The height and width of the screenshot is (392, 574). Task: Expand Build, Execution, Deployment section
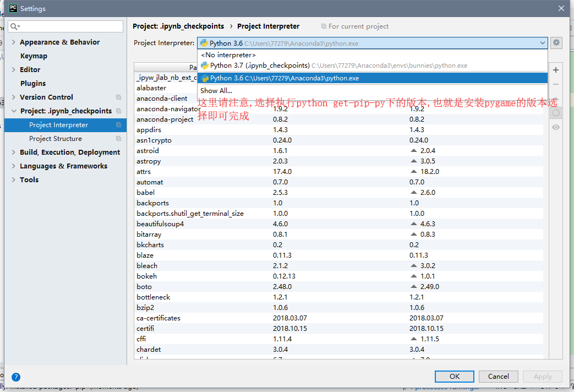coord(14,152)
